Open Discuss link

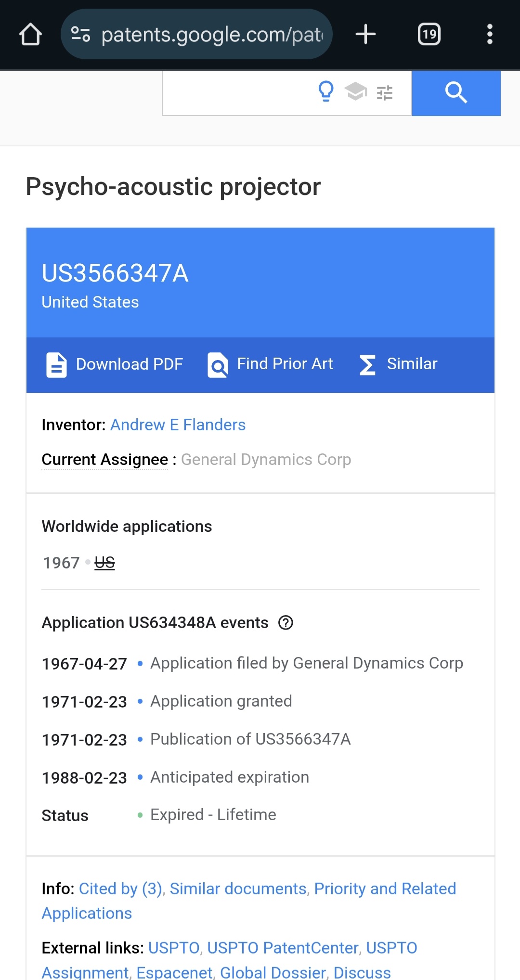point(362,973)
